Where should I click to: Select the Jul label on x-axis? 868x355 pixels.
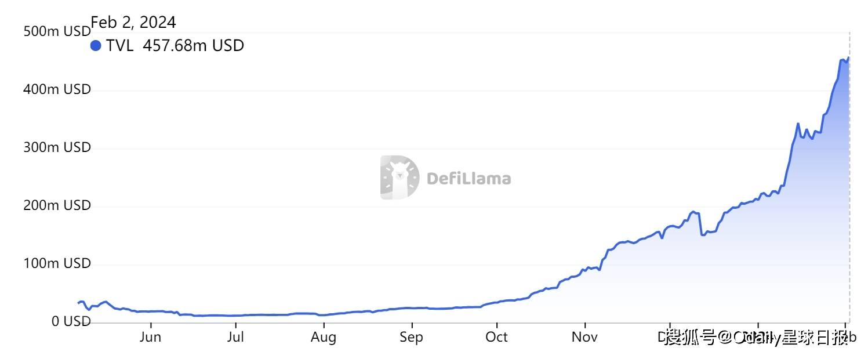click(235, 337)
